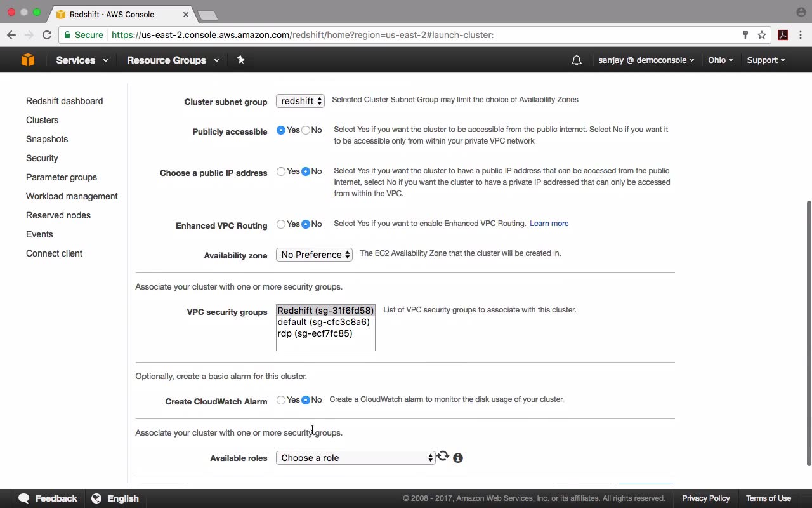Open the pin shortcuts icon in navbar

coord(240,60)
